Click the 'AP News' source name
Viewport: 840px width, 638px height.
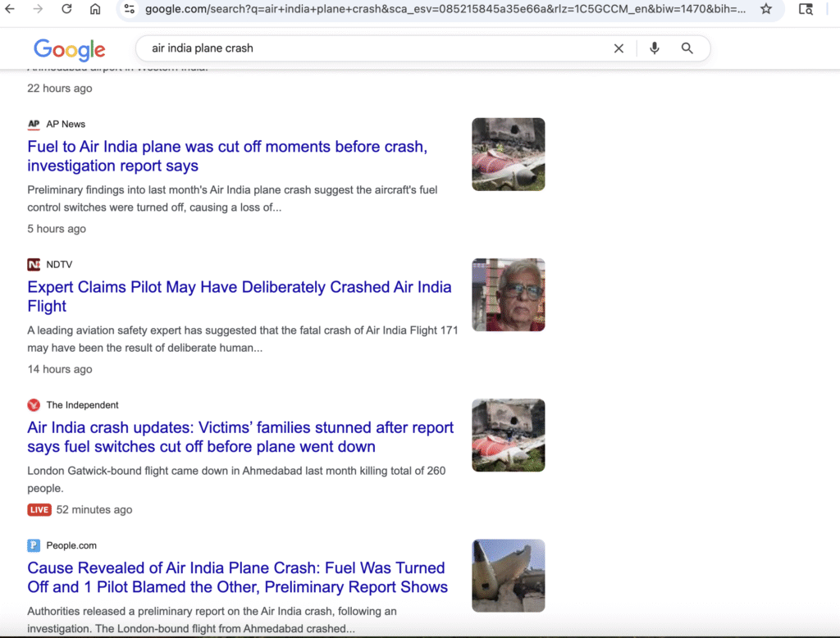tap(66, 125)
